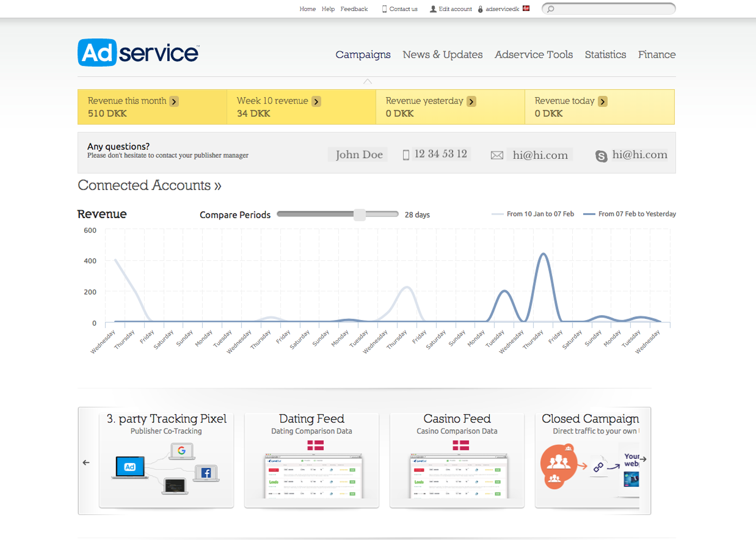Click email address hi@hi.com beside envelope
Viewport: 756px width, 540px height.
click(540, 155)
